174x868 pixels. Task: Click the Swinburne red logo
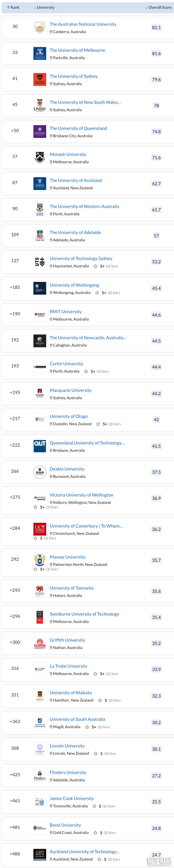[x=40, y=617]
